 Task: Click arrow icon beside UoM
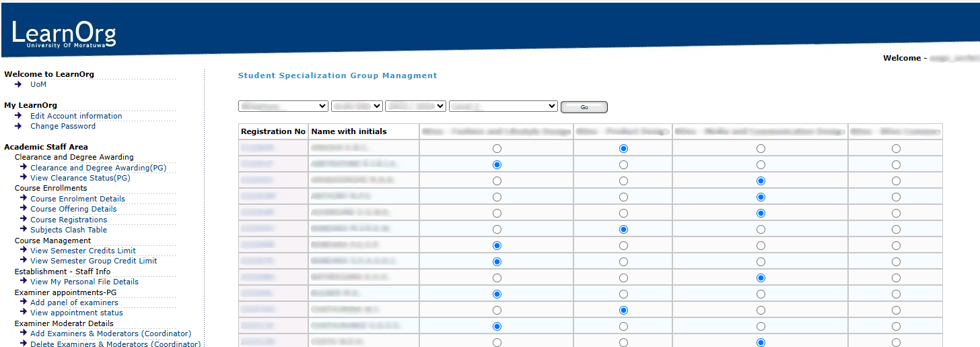point(18,84)
